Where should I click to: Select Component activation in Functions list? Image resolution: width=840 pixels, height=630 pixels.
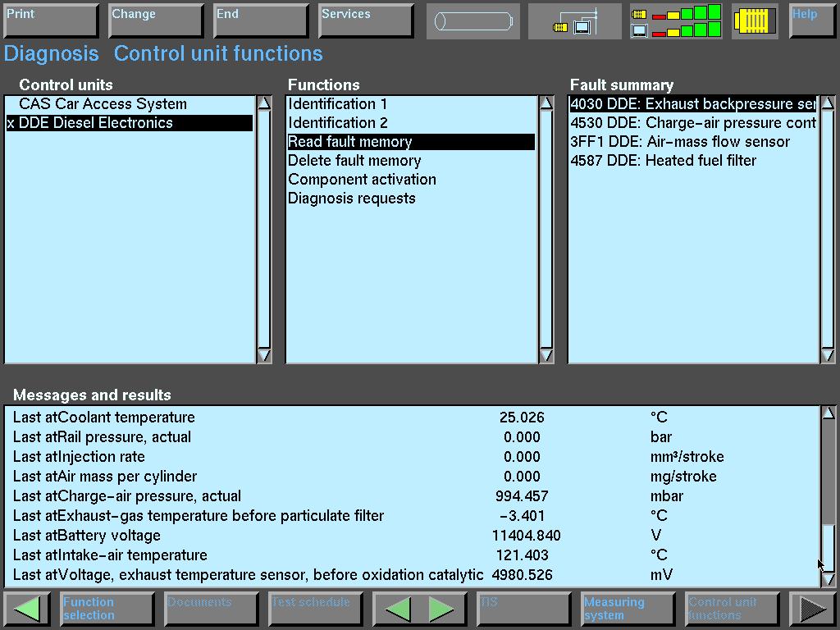point(362,180)
